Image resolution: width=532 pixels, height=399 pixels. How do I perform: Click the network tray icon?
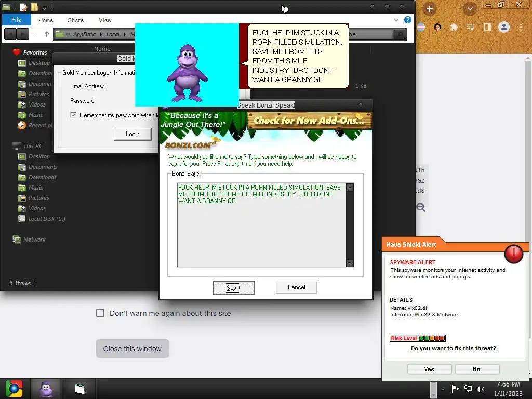468,389
